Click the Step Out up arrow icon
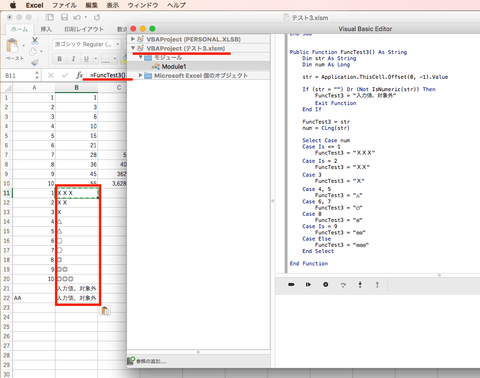Viewport: 480px width, 378px height. tap(377, 285)
